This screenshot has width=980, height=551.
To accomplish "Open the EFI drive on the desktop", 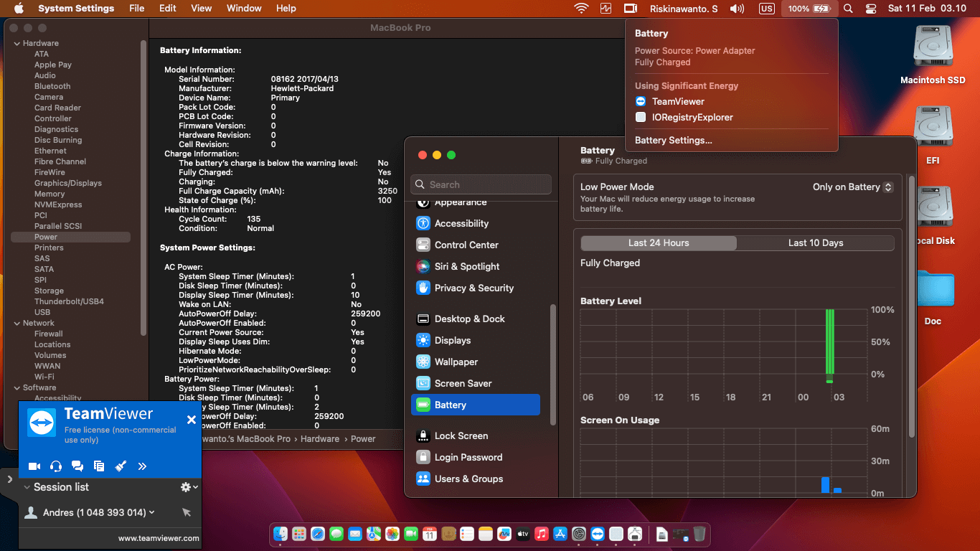I will [933, 135].
